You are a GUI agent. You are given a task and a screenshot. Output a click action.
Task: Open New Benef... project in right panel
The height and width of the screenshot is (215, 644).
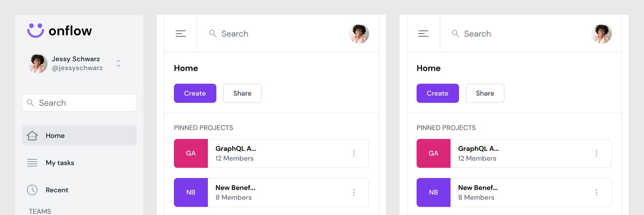[x=514, y=192]
